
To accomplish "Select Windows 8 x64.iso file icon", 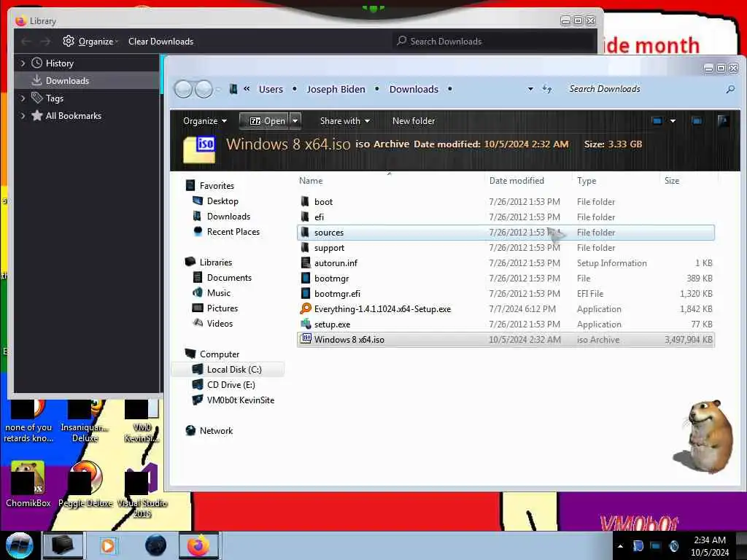I will [x=306, y=339].
